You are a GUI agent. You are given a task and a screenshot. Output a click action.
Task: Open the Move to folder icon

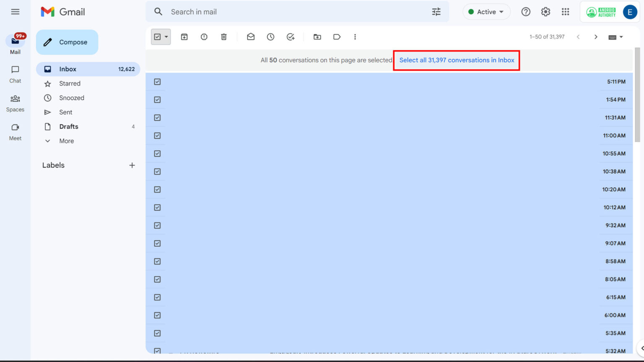pyautogui.click(x=317, y=37)
